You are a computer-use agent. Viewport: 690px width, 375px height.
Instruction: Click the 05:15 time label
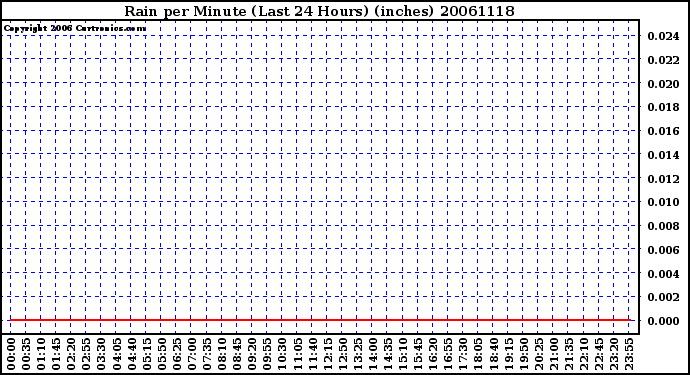(x=147, y=354)
